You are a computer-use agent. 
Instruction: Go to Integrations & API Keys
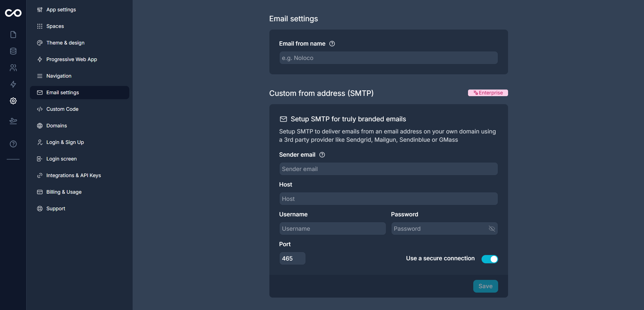point(73,175)
